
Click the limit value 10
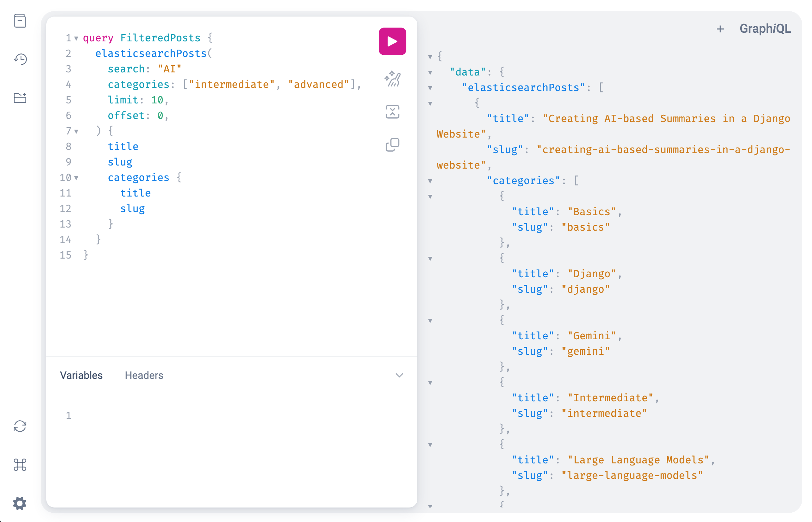click(x=157, y=100)
